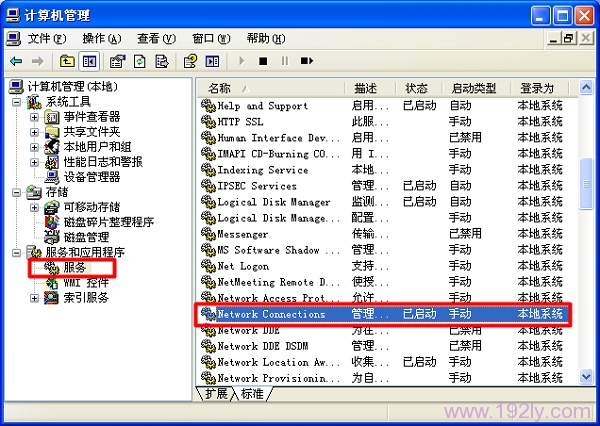This screenshot has height=426, width=600.
Task: Click the Start service play button
Action: (x=241, y=61)
